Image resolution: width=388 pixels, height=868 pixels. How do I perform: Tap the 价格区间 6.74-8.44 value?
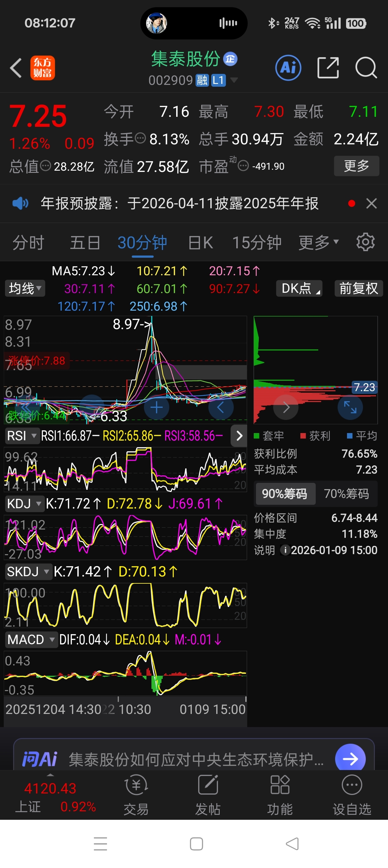point(354,518)
